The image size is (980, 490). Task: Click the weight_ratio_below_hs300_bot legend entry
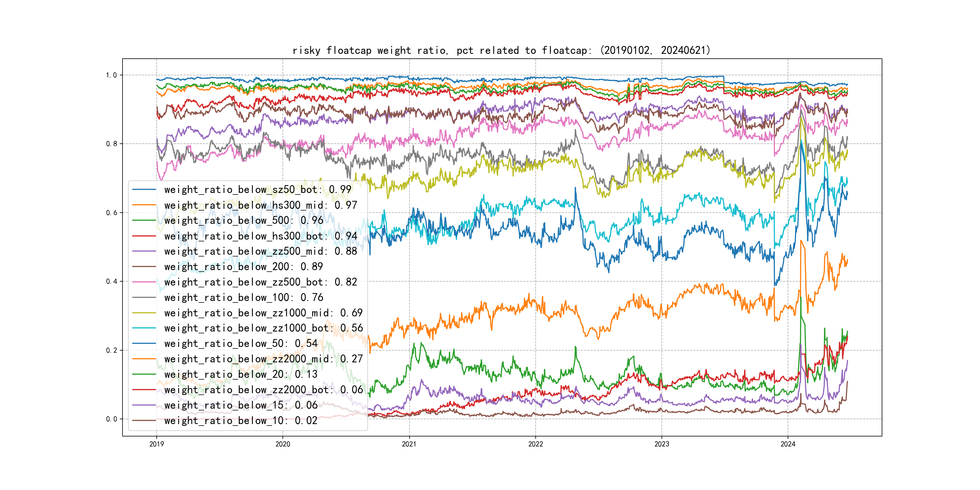261,236
